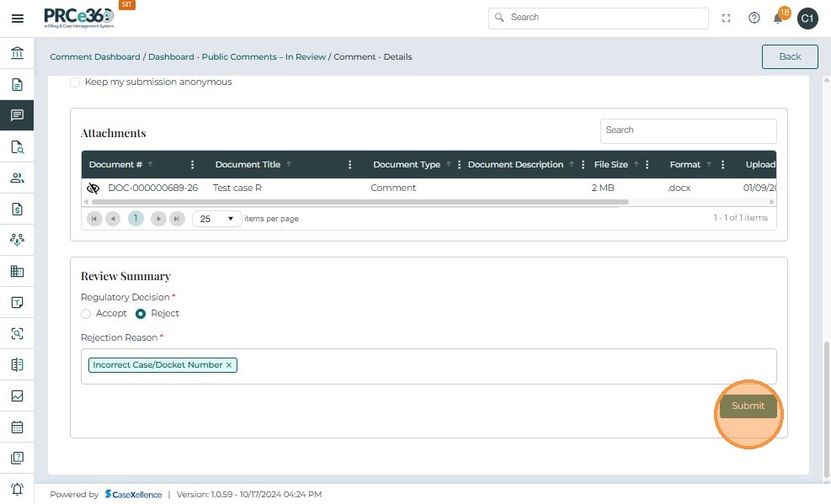
Task: Open the dollar invoice sidebar icon
Action: 17,209
